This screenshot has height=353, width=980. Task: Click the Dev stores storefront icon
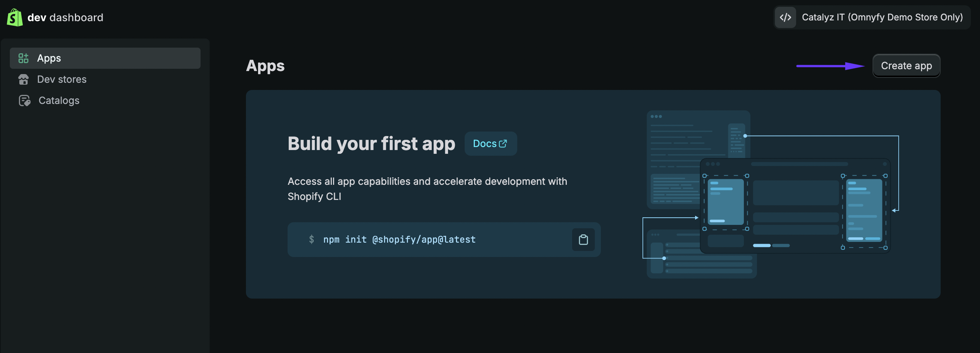23,79
